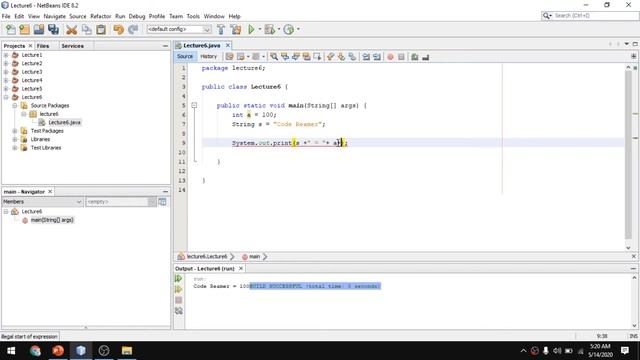
Task: Click the Copy toolbar icon
Action: (x=87, y=29)
